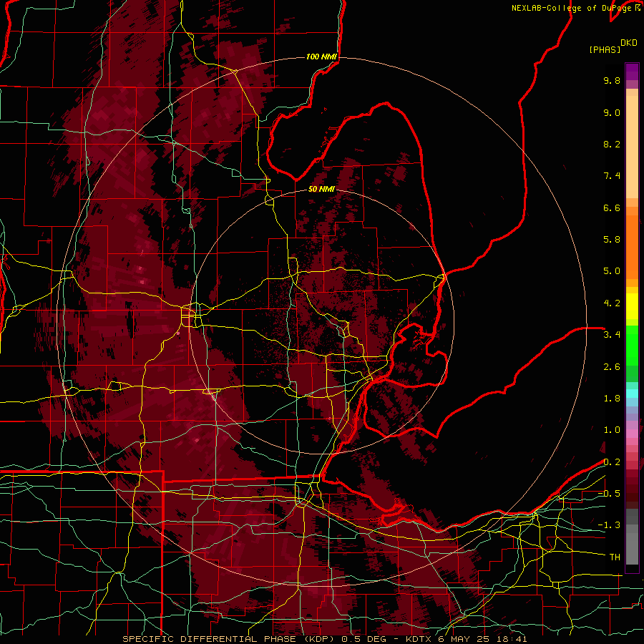Click the 1.0 value on the scale
This screenshot has height=644, width=644.
pos(612,430)
